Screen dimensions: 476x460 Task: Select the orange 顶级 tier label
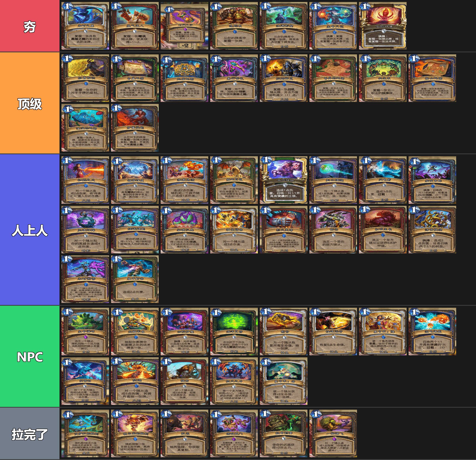pyautogui.click(x=30, y=103)
